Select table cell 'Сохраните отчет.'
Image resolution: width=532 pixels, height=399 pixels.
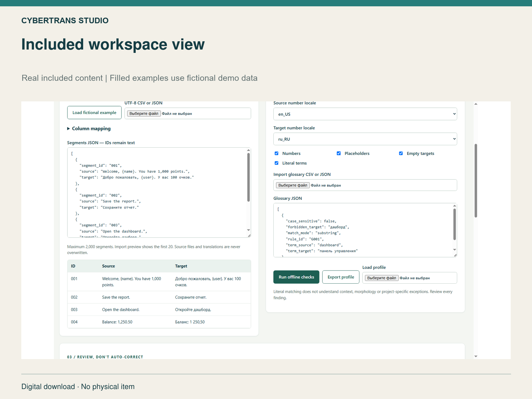pos(191,297)
